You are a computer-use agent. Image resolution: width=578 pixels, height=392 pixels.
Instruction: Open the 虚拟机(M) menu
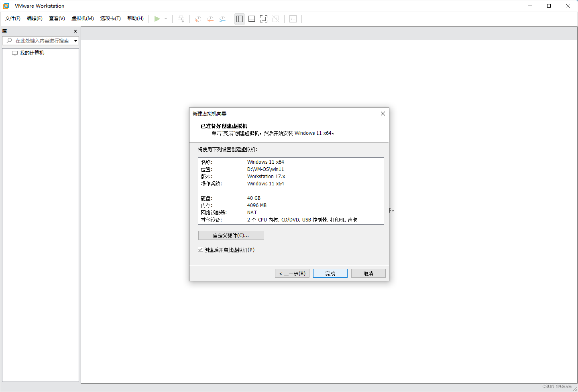pyautogui.click(x=83, y=18)
